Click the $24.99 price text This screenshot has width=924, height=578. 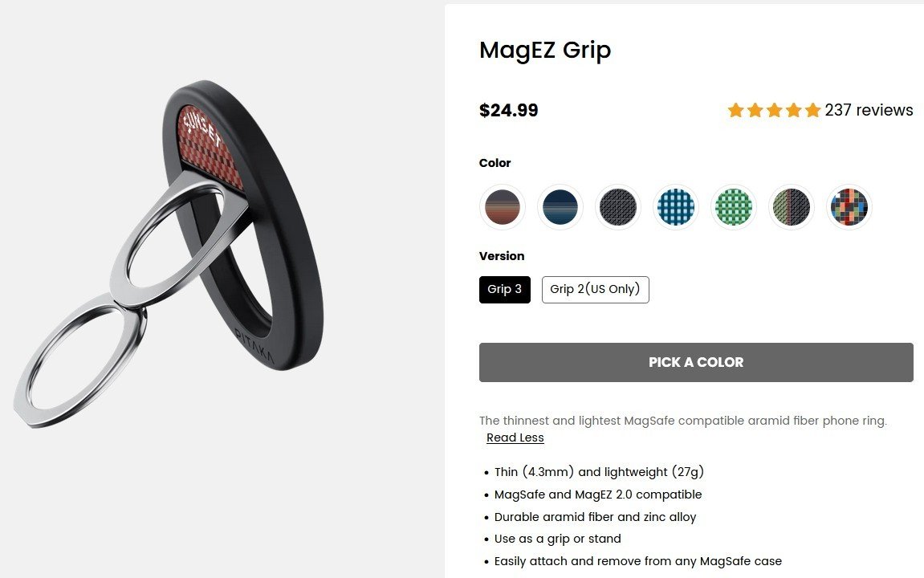[508, 110]
